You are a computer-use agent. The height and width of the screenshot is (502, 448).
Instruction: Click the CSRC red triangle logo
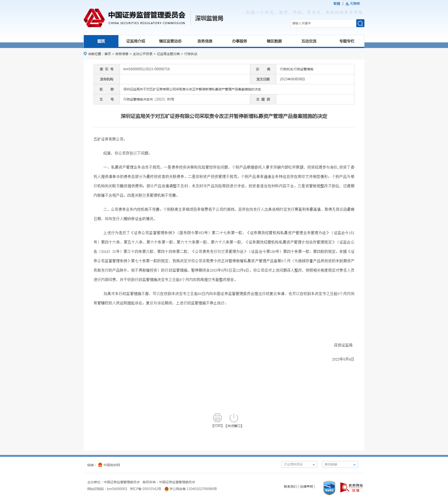pos(94,18)
